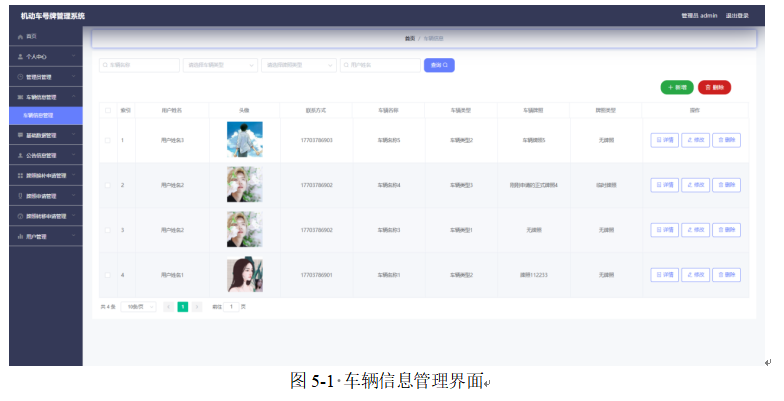The width and height of the screenshot is (784, 401).
Task: Click 删除 for row 3 (车辆名称3)
Action: [726, 230]
